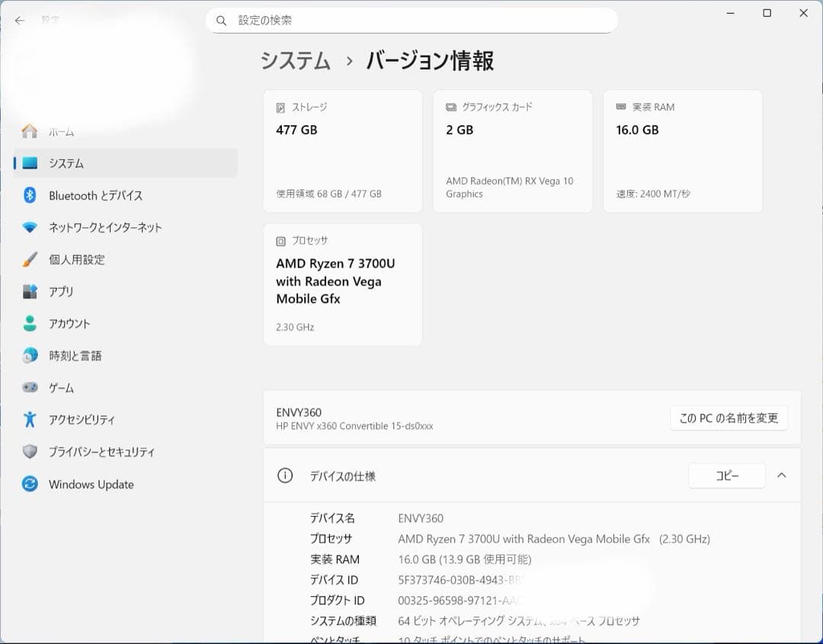Click the back arrow icon
823x644 pixels.
click(x=19, y=21)
